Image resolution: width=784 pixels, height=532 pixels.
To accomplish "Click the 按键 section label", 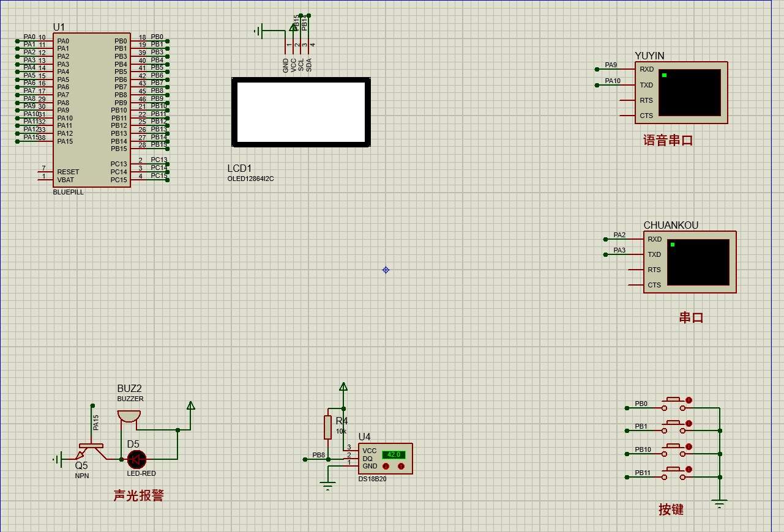I will pyautogui.click(x=671, y=509).
